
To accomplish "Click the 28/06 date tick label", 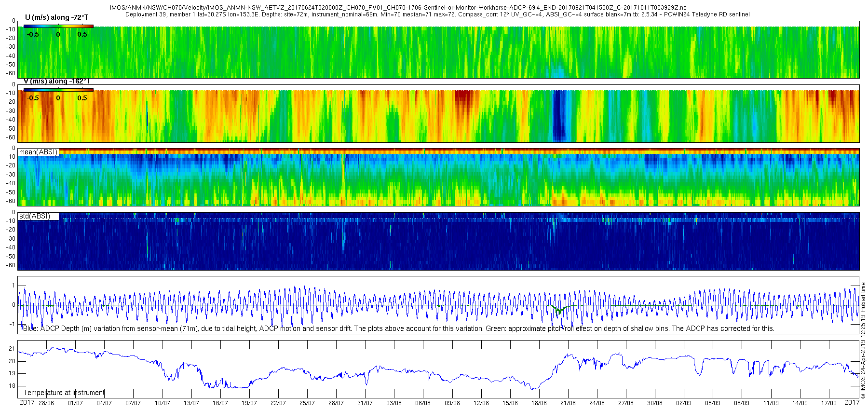I will [46, 403].
